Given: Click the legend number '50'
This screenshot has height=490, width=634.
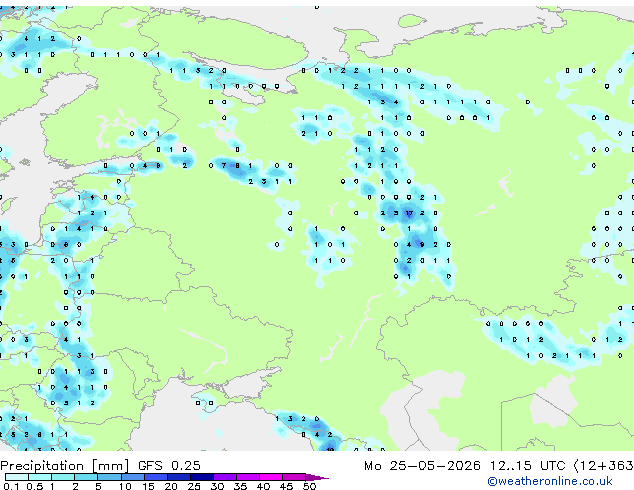Looking at the screenshot, I should point(309,486).
